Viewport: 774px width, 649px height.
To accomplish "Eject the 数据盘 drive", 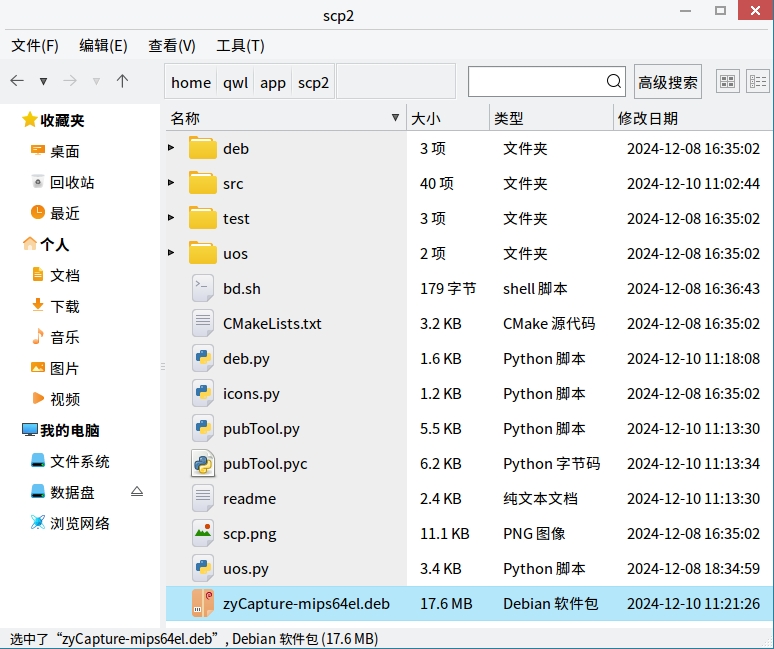I will click(x=137, y=492).
